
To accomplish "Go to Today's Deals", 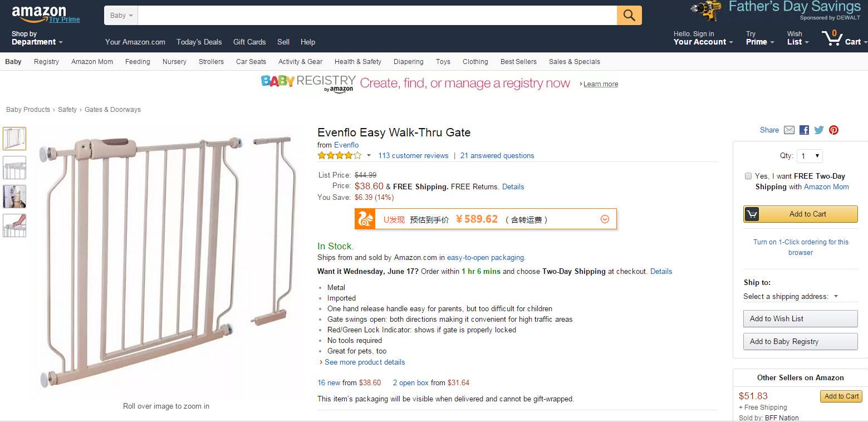I will click(199, 42).
